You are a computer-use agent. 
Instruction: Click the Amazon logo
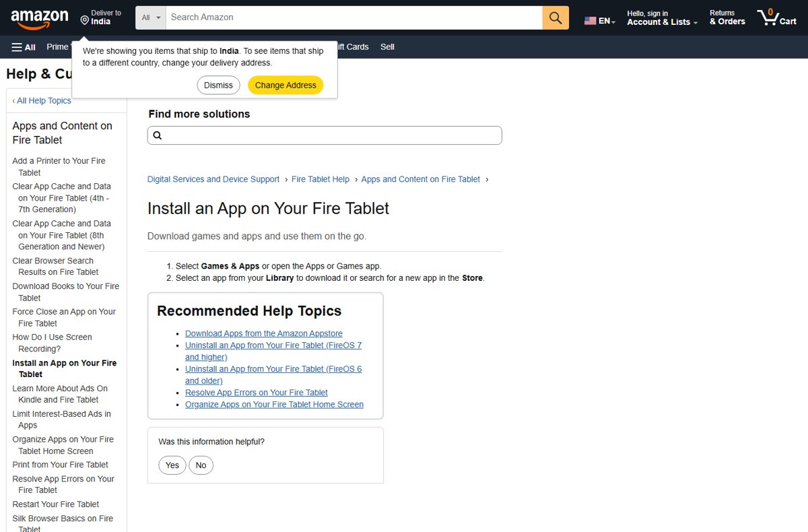40,19
